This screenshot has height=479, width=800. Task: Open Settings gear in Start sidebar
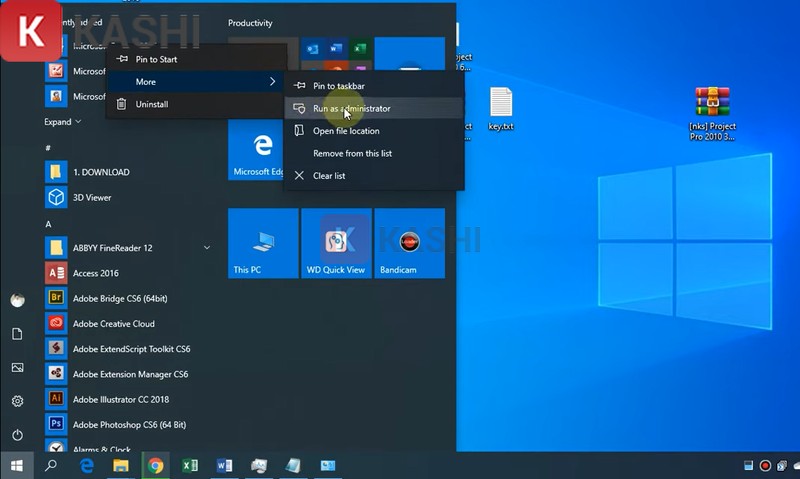pos(17,401)
